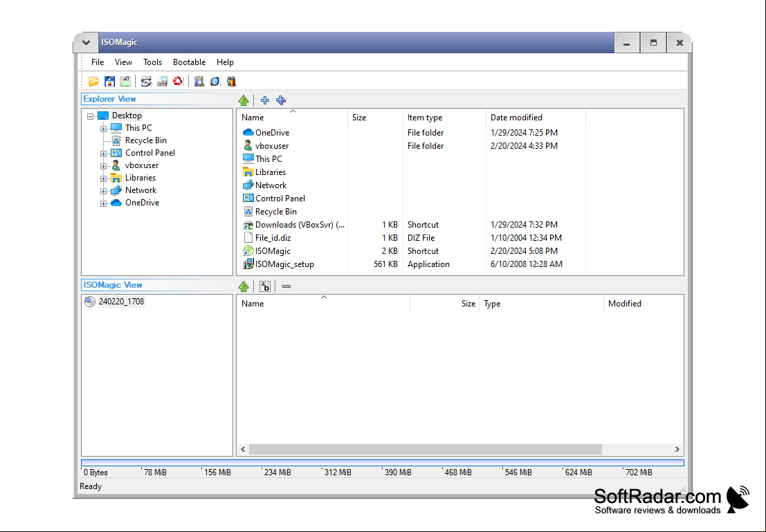Click the magnifier-over-book toolbar icon
This screenshot has width=766, height=532.
pyautogui.click(x=199, y=82)
